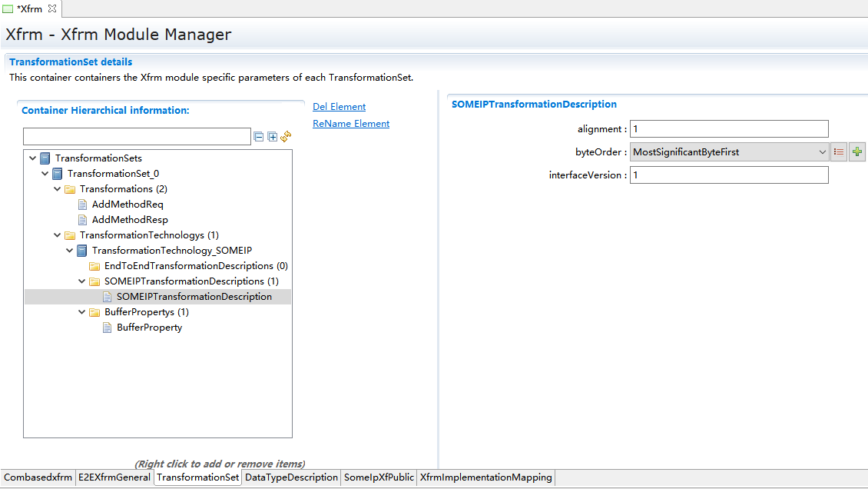The height and width of the screenshot is (489, 868).
Task: Open the SomeIpXfPublic tab
Action: click(379, 477)
